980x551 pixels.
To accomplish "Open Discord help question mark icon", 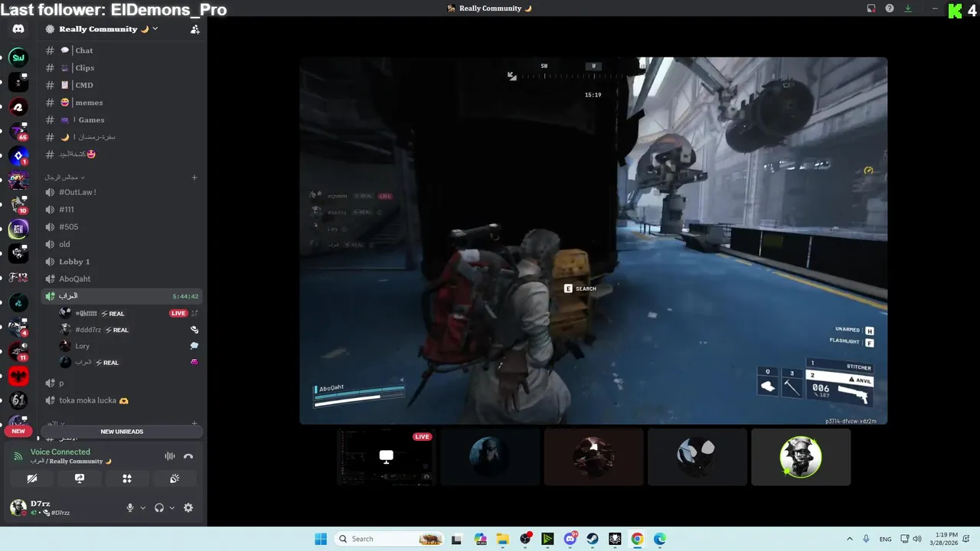I will click(890, 8).
